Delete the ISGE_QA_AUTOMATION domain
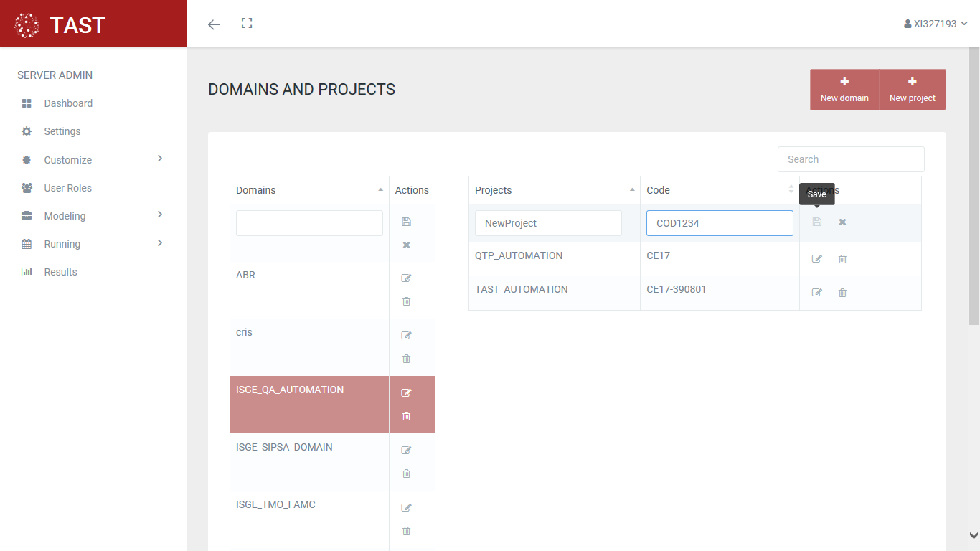 [406, 416]
